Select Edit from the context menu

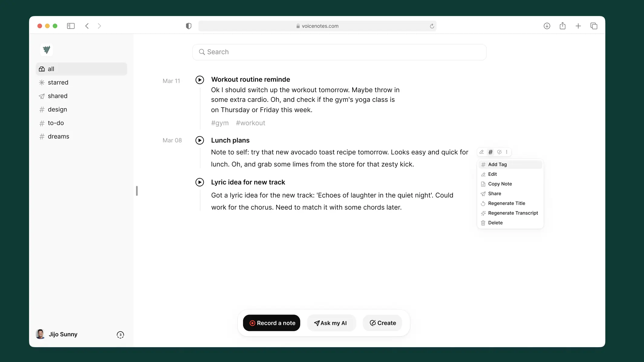click(x=510, y=174)
